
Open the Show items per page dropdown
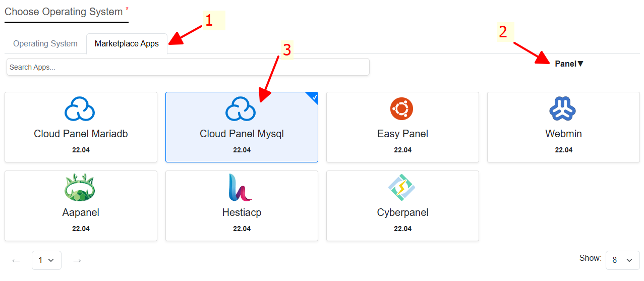point(622,260)
